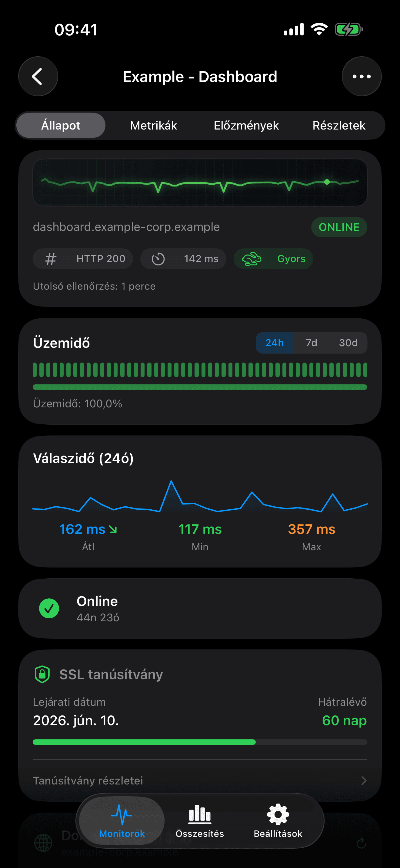400x868 pixels.
Task: Tap the SSL expiry progress bar
Action: tap(200, 742)
